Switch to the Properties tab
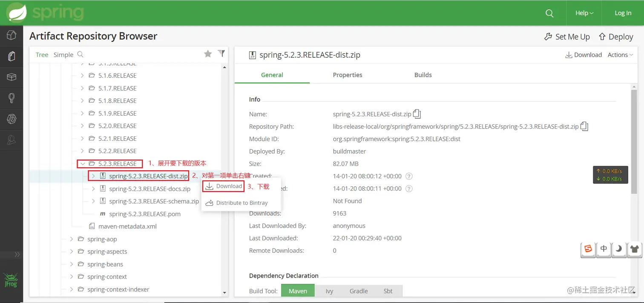 click(x=348, y=75)
